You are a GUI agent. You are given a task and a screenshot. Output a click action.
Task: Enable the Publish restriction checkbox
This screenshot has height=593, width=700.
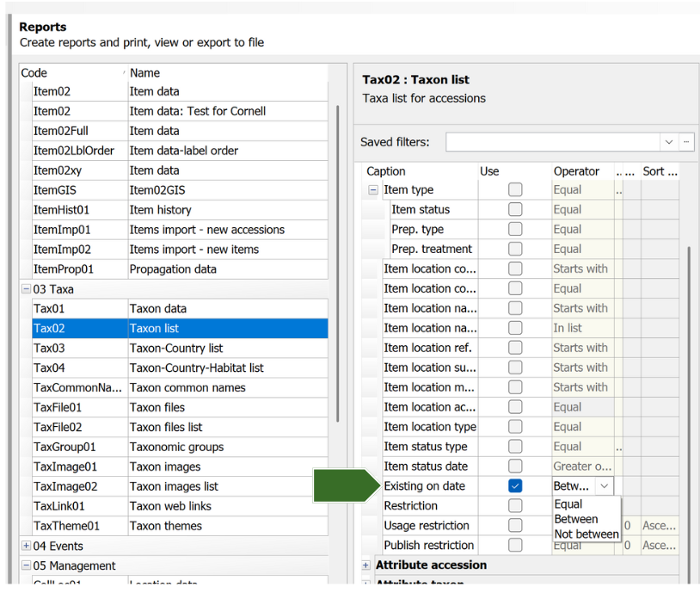pyautogui.click(x=515, y=545)
